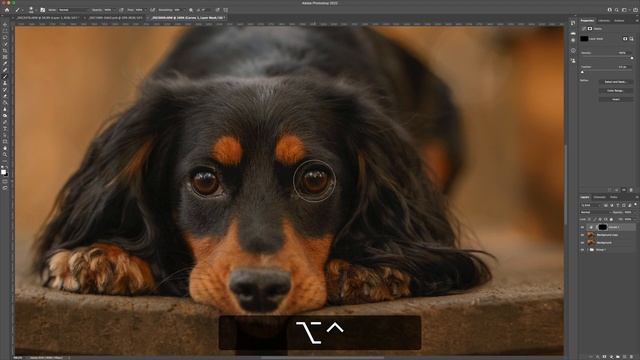This screenshot has width=640, height=360.
Task: Click the Select and Mask button
Action: [x=616, y=82]
